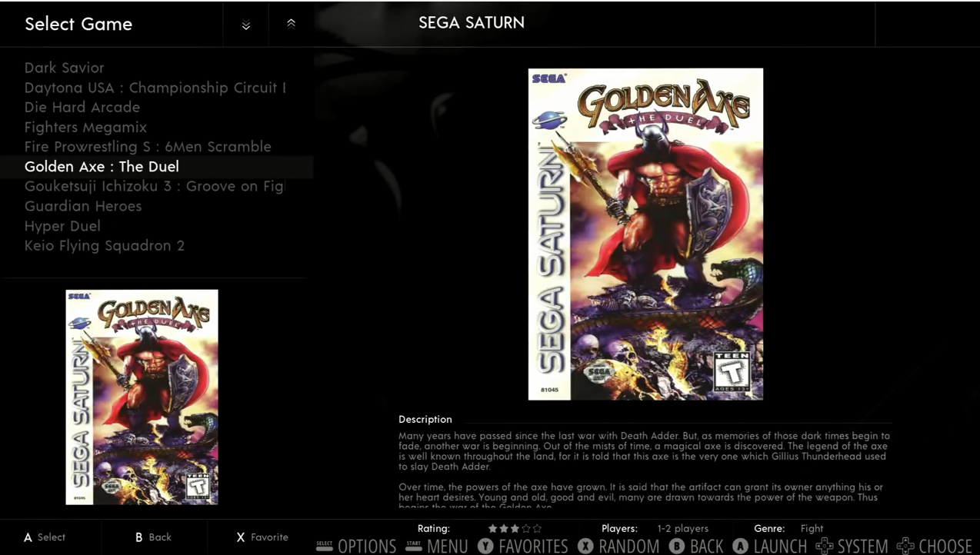The height and width of the screenshot is (555, 980).
Task: Click the small Golden Axe cover thumbnail
Action: coord(142,397)
